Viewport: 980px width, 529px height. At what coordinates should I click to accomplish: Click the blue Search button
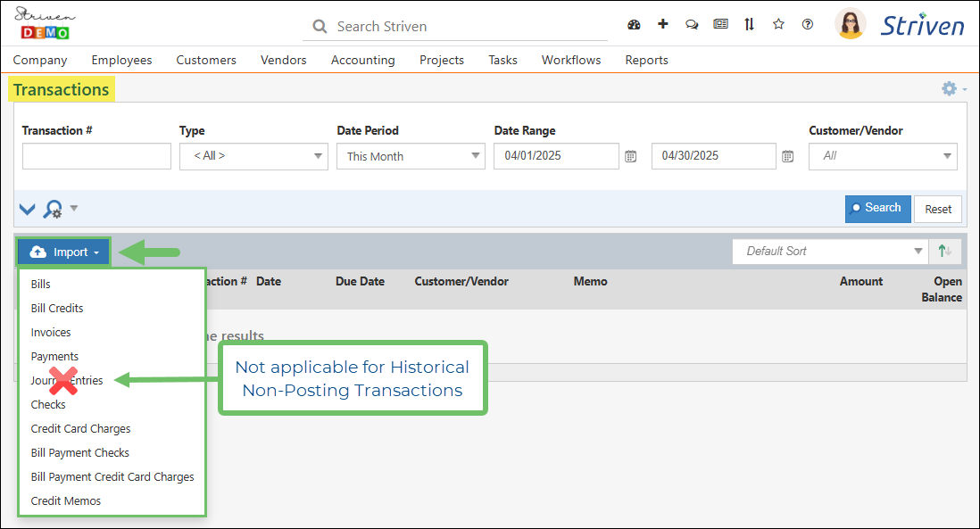(877, 209)
